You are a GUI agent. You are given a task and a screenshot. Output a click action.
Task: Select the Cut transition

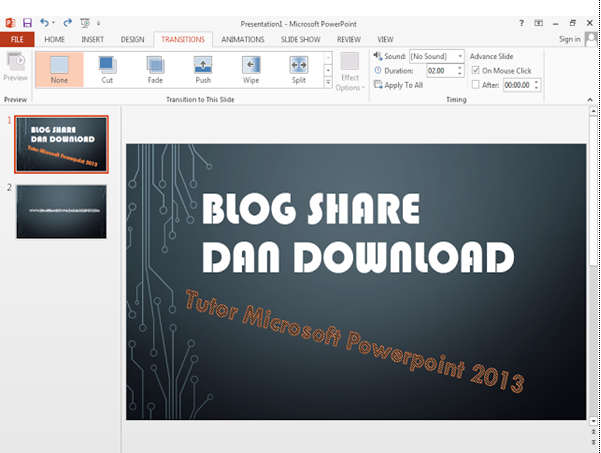coord(107,70)
